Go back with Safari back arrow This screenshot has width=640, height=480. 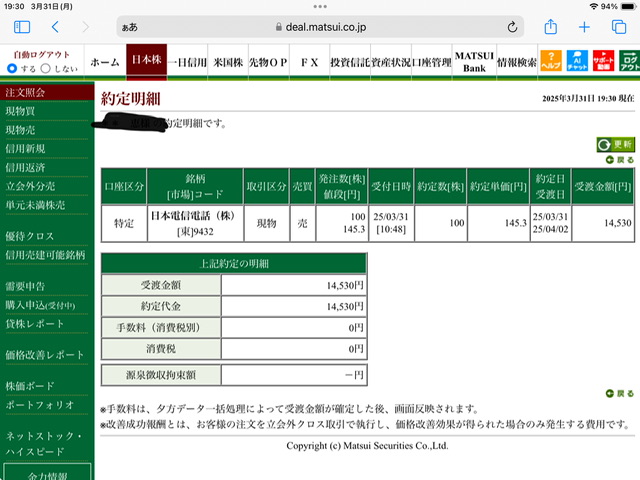(x=55, y=27)
